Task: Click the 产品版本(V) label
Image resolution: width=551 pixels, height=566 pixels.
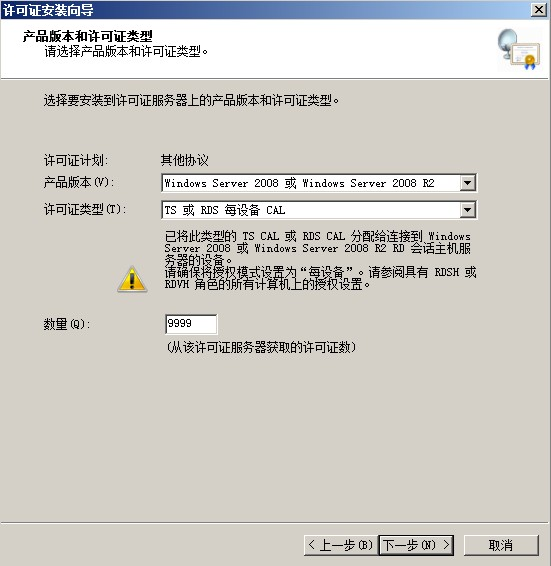Action: 78,182
